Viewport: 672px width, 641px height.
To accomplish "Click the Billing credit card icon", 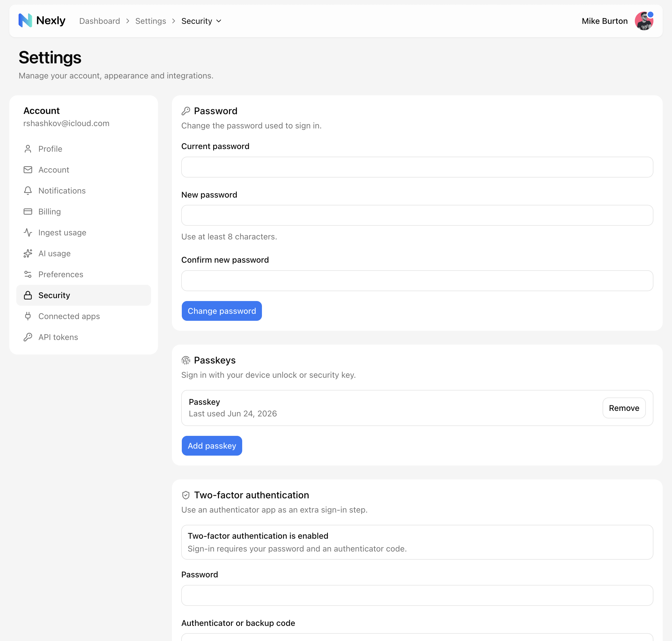I will [x=28, y=212].
